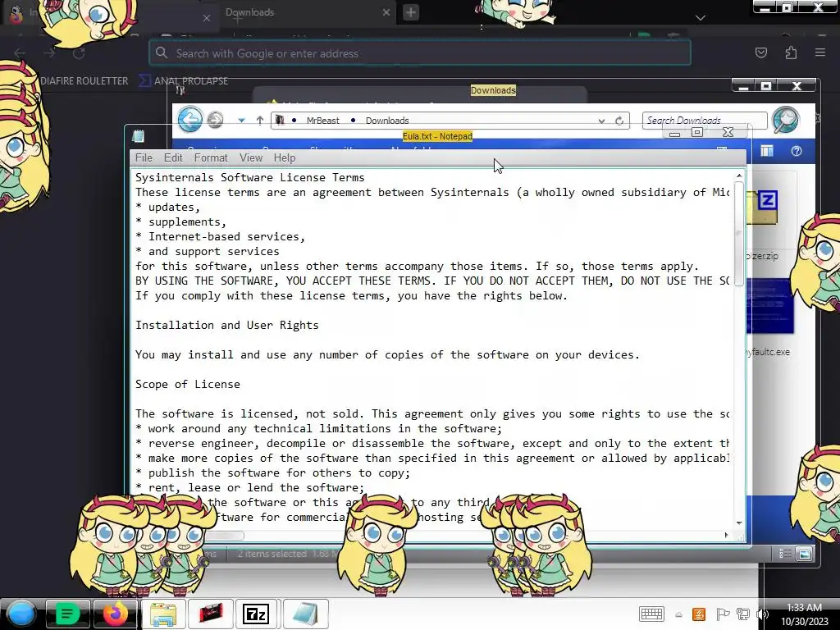Reload the current Firefox page
Image resolution: width=840 pixels, height=630 pixels.
79,53
